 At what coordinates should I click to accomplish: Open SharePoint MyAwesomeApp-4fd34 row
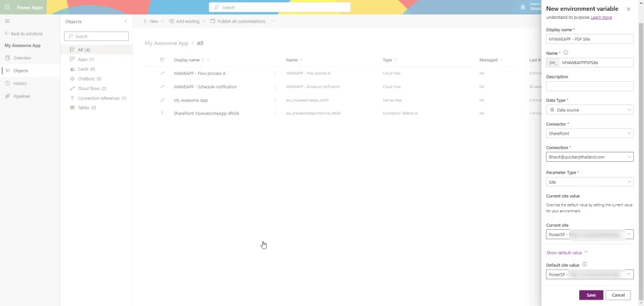pos(206,113)
